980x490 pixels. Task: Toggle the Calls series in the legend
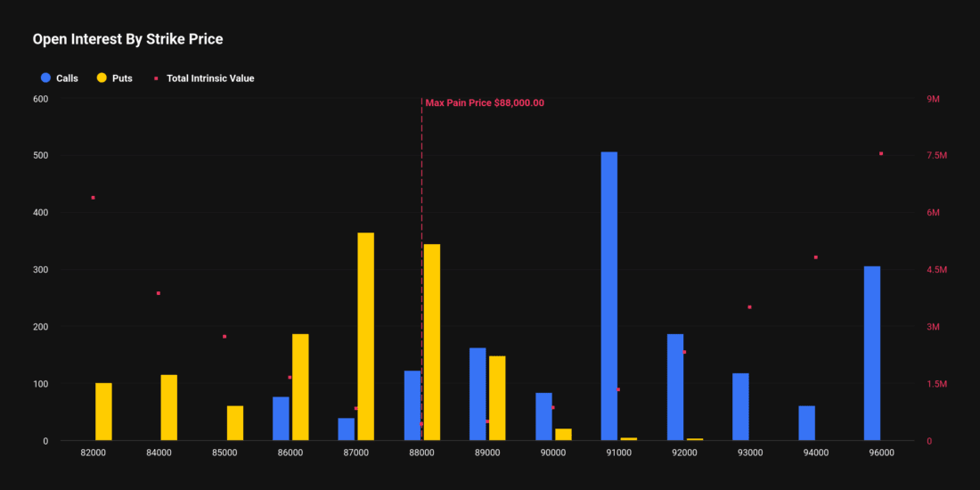(x=67, y=78)
